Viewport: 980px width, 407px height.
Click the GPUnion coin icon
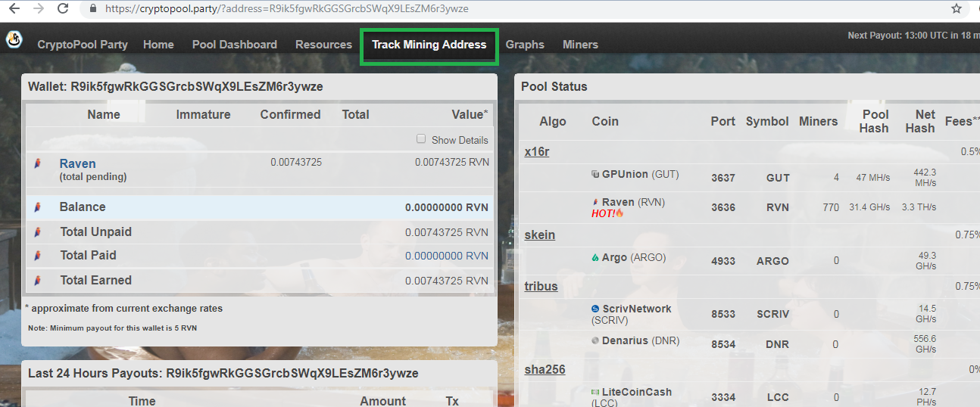click(x=595, y=174)
